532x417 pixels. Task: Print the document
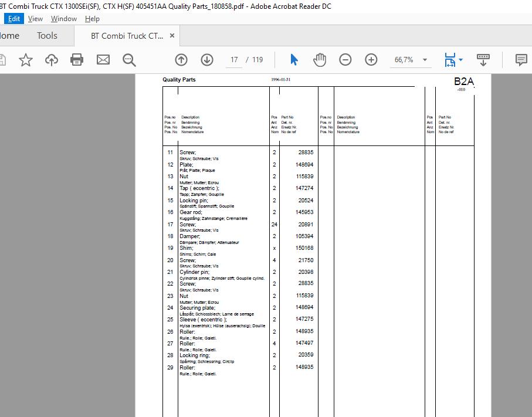tap(77, 60)
